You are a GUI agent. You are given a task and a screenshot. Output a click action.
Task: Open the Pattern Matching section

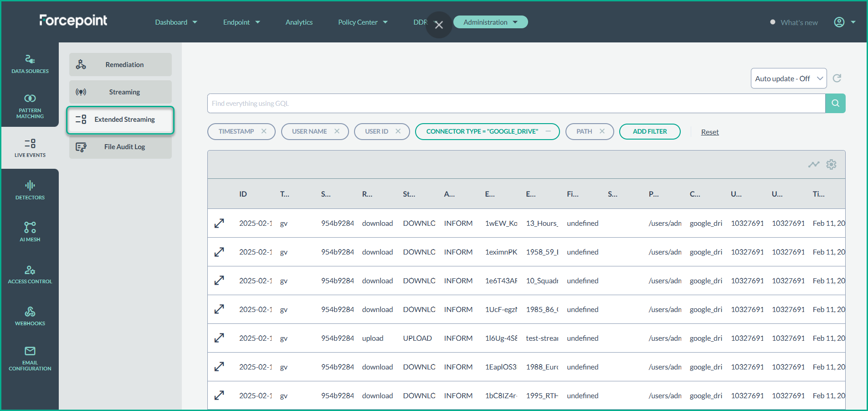(x=30, y=106)
